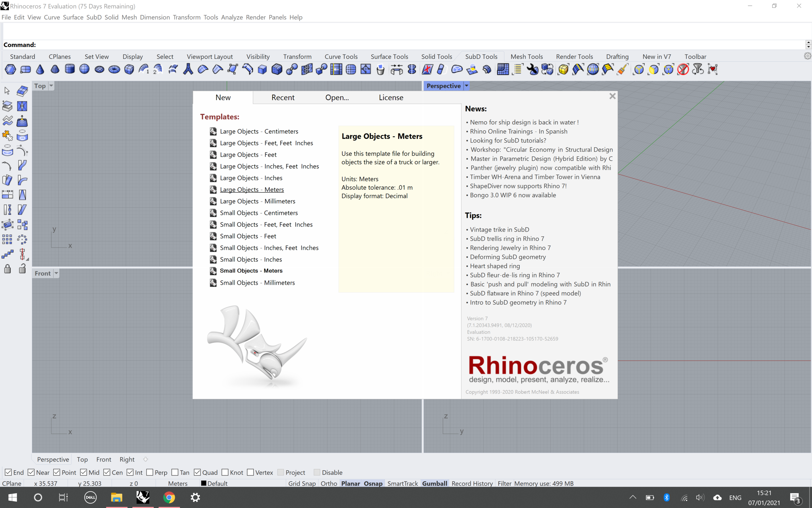Toggle the Mid osnap checkbox
This screenshot has width=812, height=508.
point(83,472)
